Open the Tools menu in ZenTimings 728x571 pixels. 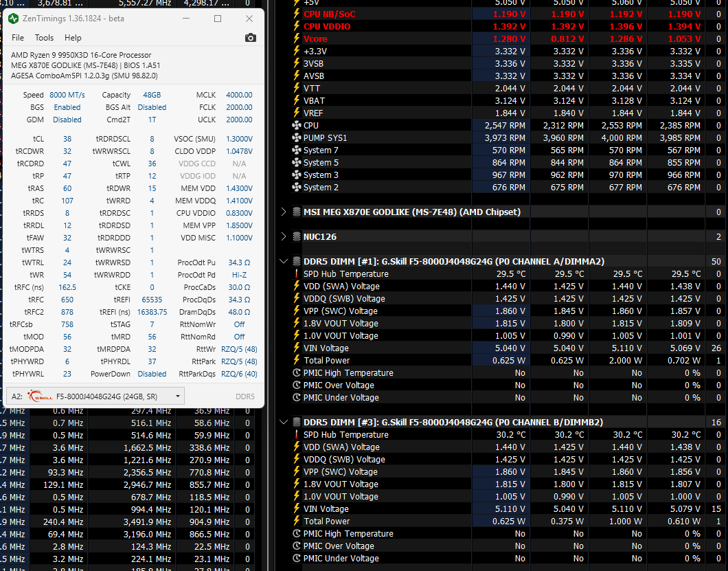(44, 38)
